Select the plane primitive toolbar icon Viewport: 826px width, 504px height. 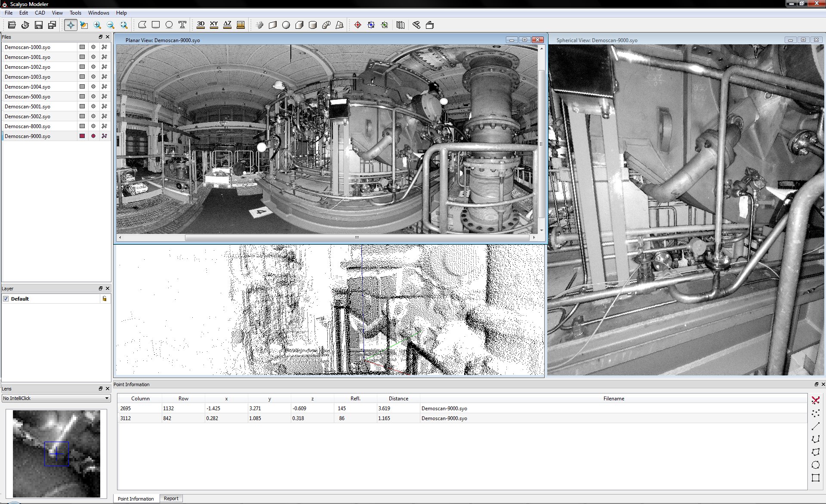(x=273, y=25)
